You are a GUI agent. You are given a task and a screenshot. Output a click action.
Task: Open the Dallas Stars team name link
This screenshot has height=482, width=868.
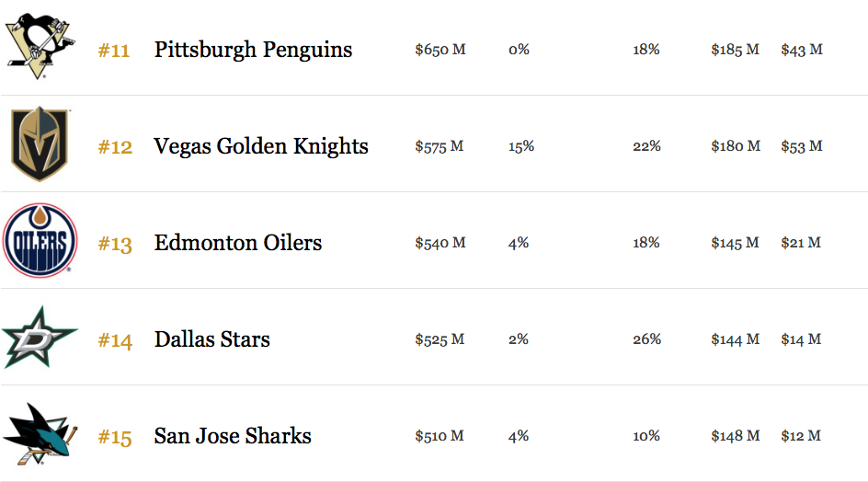pyautogui.click(x=212, y=339)
